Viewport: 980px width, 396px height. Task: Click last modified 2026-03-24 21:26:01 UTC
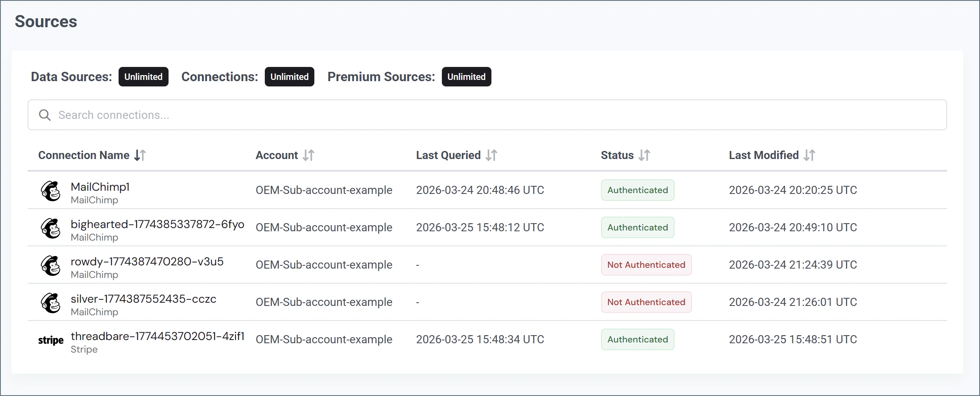[x=793, y=302]
